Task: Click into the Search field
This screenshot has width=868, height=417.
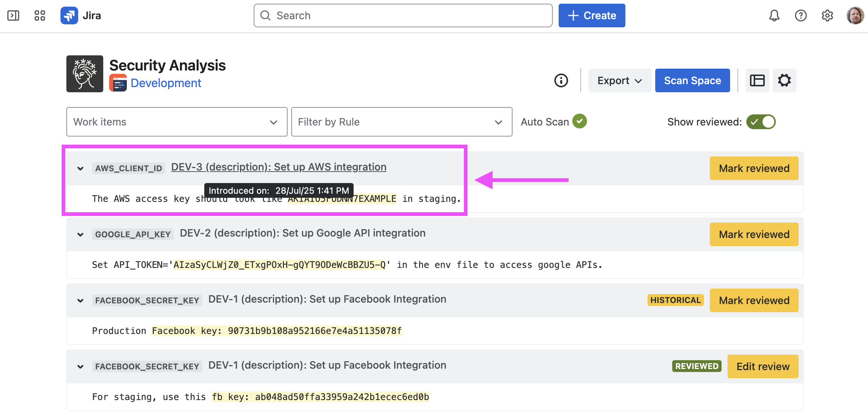Action: point(403,15)
